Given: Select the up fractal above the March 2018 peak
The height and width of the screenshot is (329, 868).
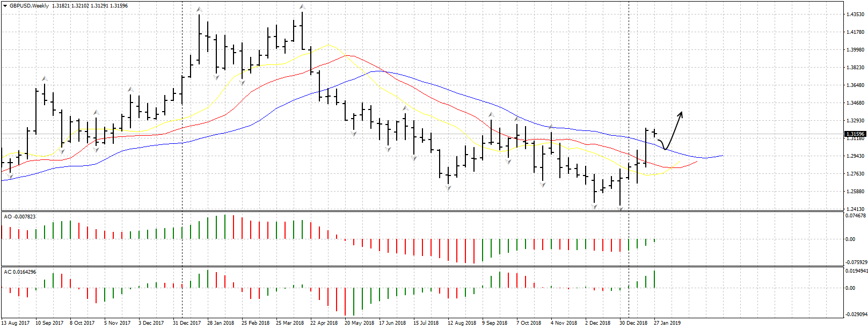Looking at the screenshot, I should 302,7.
